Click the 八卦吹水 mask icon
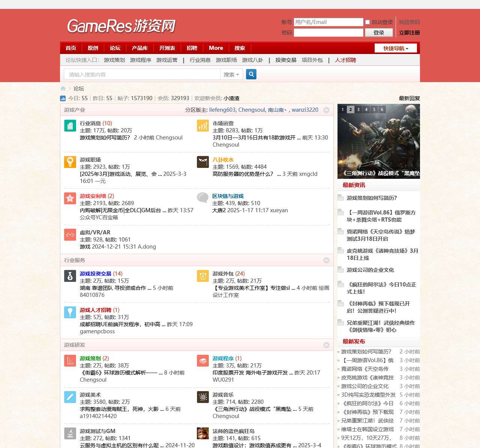The height and width of the screenshot is (448, 480). pos(203,162)
